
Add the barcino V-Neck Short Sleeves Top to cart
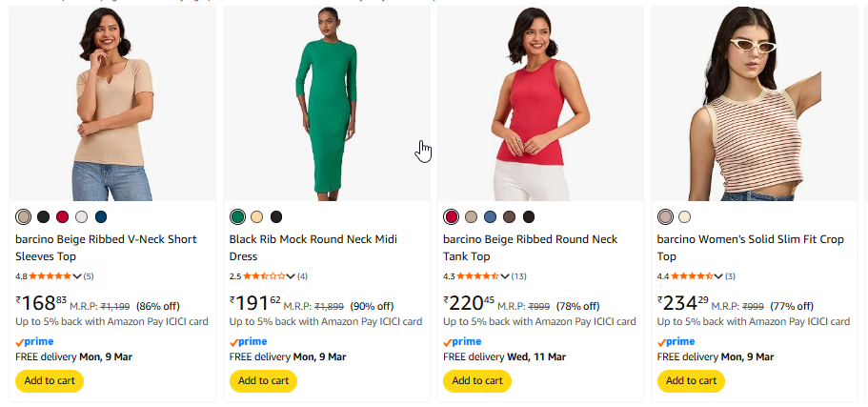[x=50, y=381]
